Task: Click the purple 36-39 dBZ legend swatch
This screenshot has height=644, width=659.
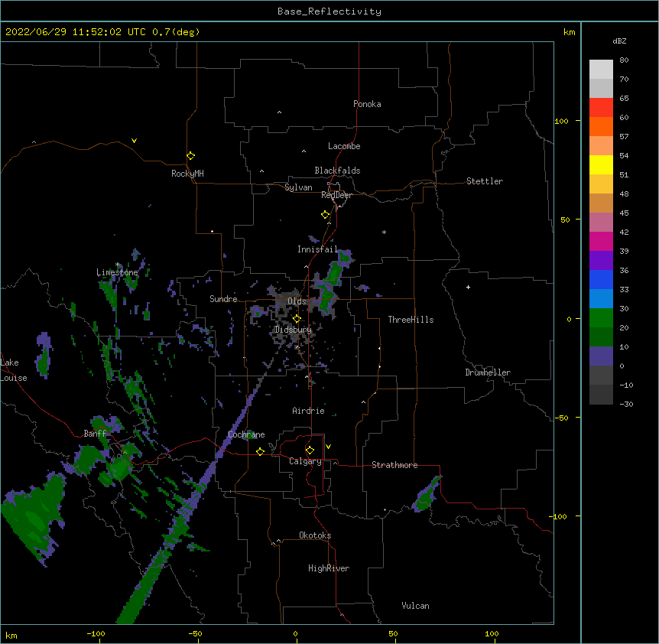Action: [x=601, y=260]
